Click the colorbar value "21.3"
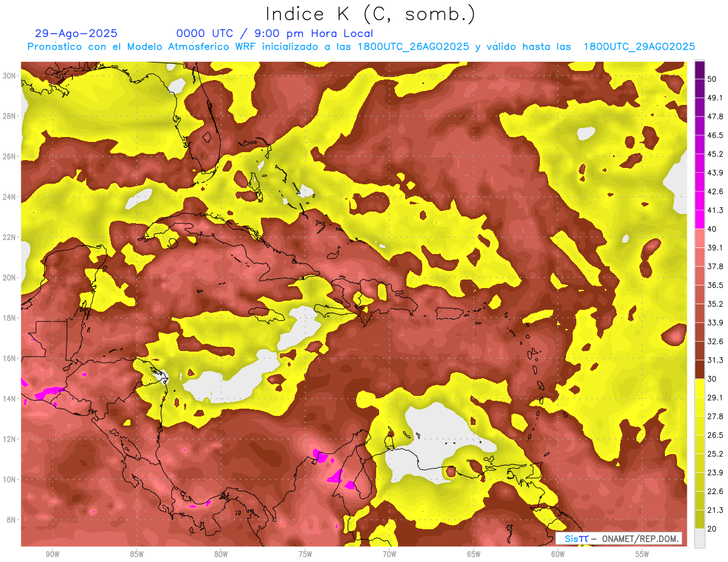 pos(715,510)
